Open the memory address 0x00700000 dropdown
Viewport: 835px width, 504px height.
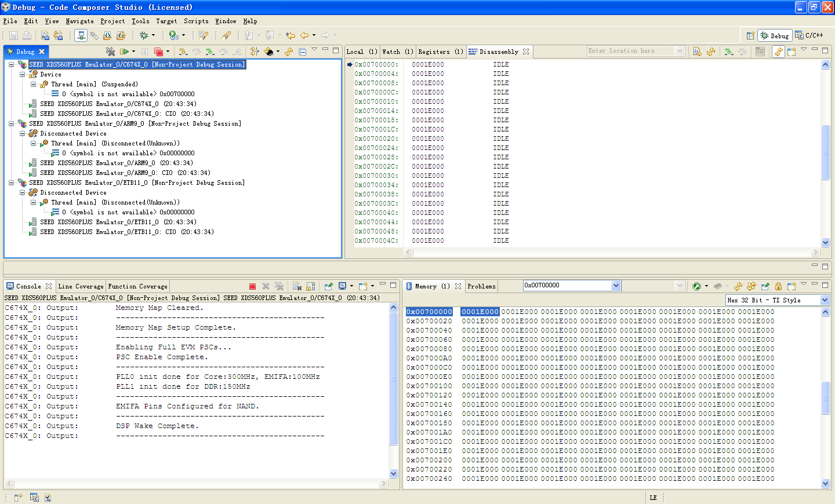tap(616, 286)
